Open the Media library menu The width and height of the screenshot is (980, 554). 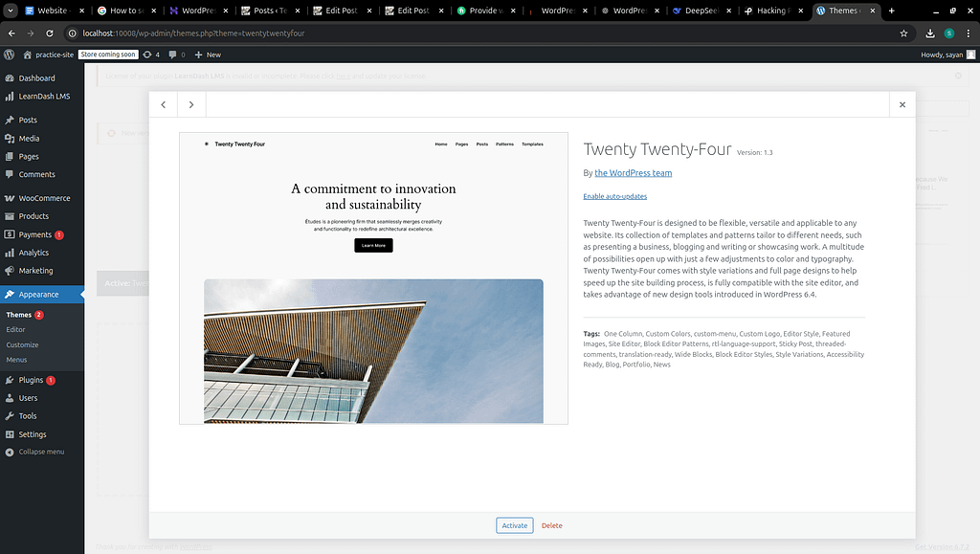[x=29, y=138]
